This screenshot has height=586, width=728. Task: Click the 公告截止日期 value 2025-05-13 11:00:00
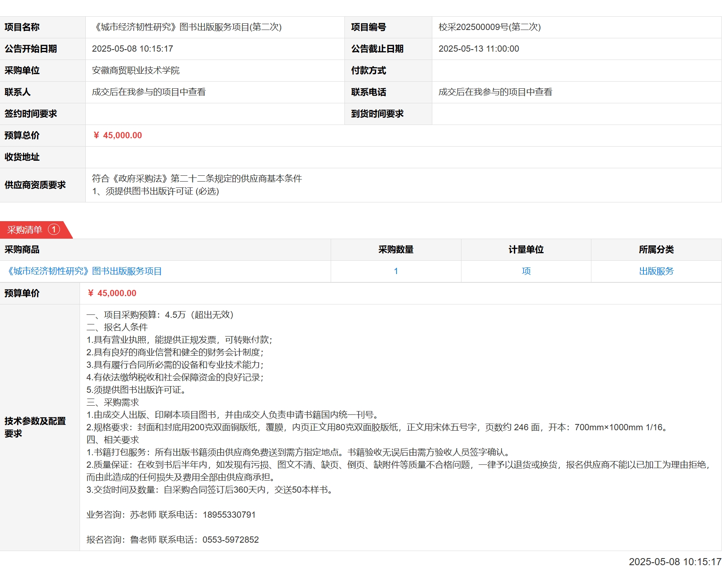[x=479, y=49]
